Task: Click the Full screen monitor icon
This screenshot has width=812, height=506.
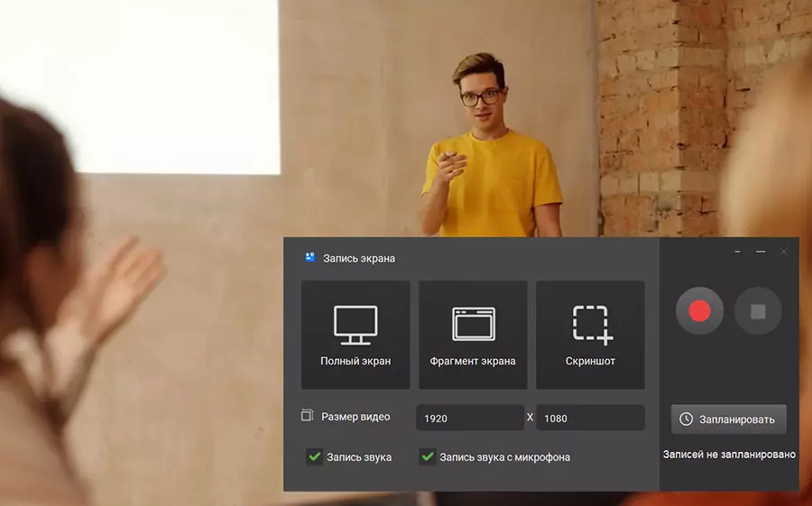Action: coord(355,325)
